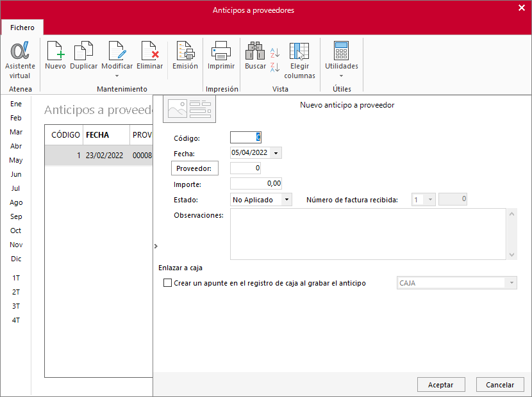This screenshot has width=532, height=397.
Task: Filter by third quarter 3T
Action: [x=16, y=306]
